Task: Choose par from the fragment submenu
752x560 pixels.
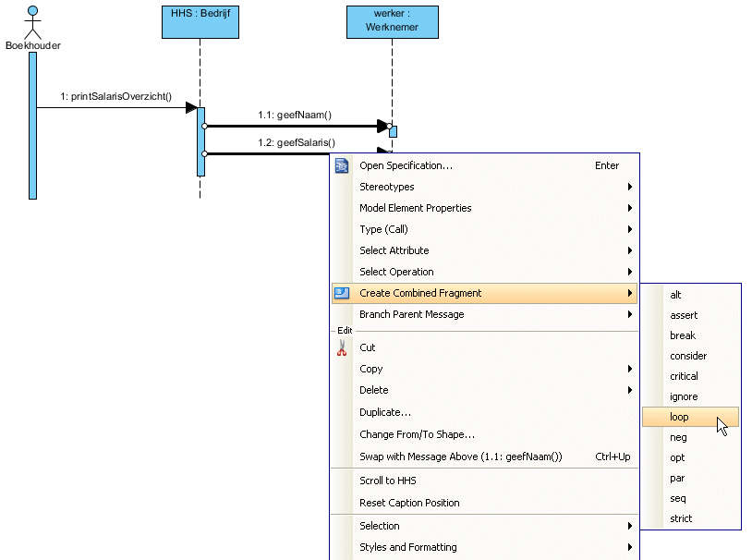Action: (677, 478)
